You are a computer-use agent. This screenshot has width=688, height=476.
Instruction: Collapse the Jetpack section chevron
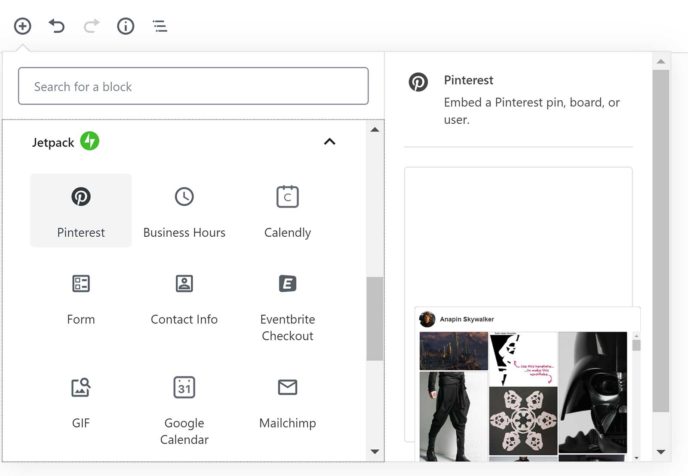pos(330,141)
